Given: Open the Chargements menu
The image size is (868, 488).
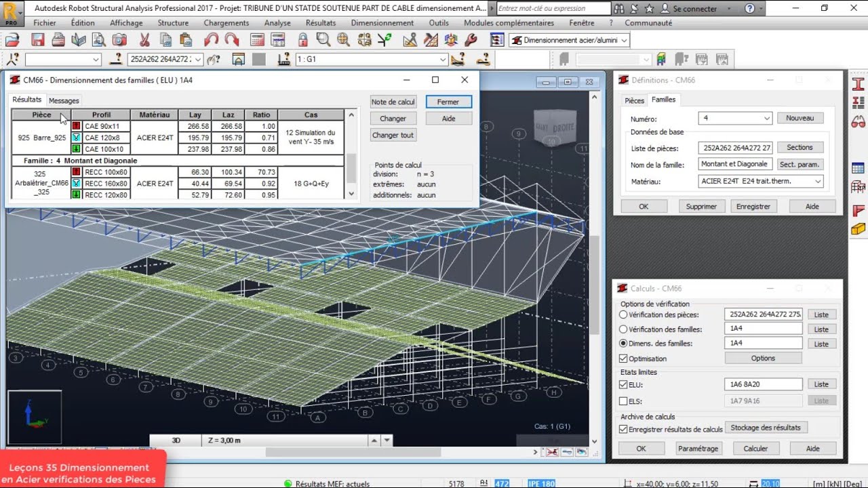Looking at the screenshot, I should [226, 23].
